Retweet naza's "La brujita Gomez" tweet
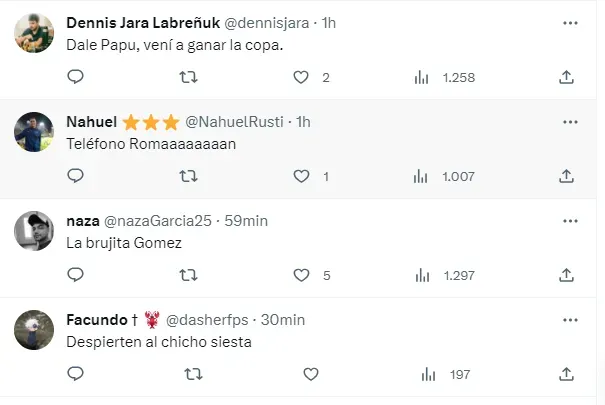The height and width of the screenshot is (405, 605). (188, 275)
